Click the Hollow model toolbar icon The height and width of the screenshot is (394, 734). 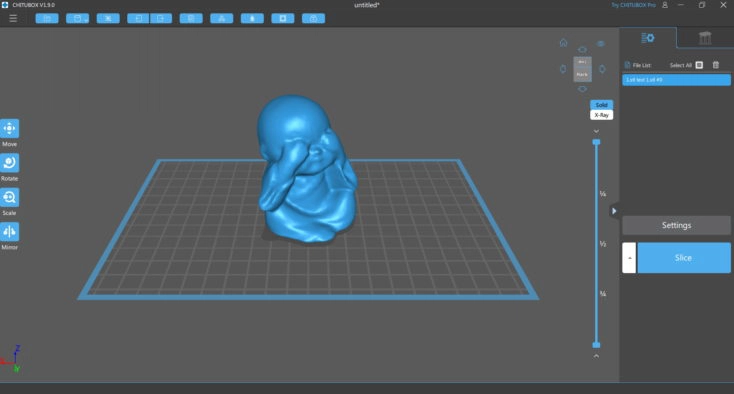[252, 18]
